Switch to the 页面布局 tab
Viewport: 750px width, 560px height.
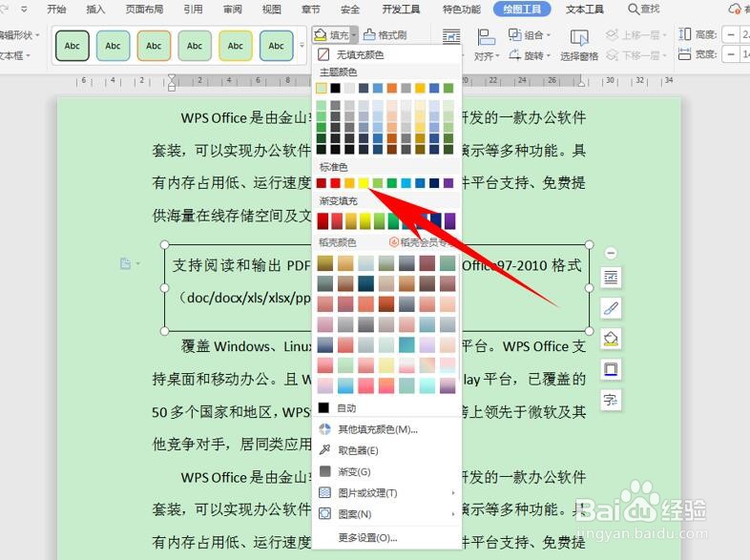(144, 9)
